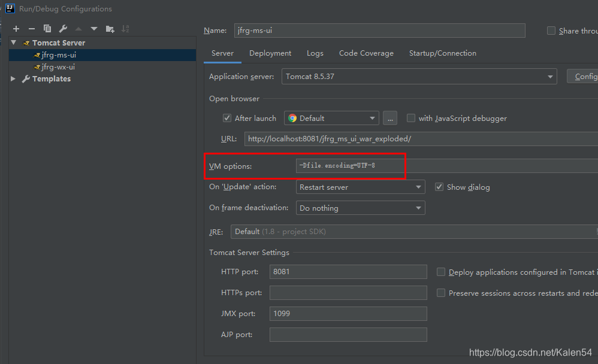The height and width of the screenshot is (364, 598).
Task: Click the JMX port field 1099
Action: [x=348, y=314]
